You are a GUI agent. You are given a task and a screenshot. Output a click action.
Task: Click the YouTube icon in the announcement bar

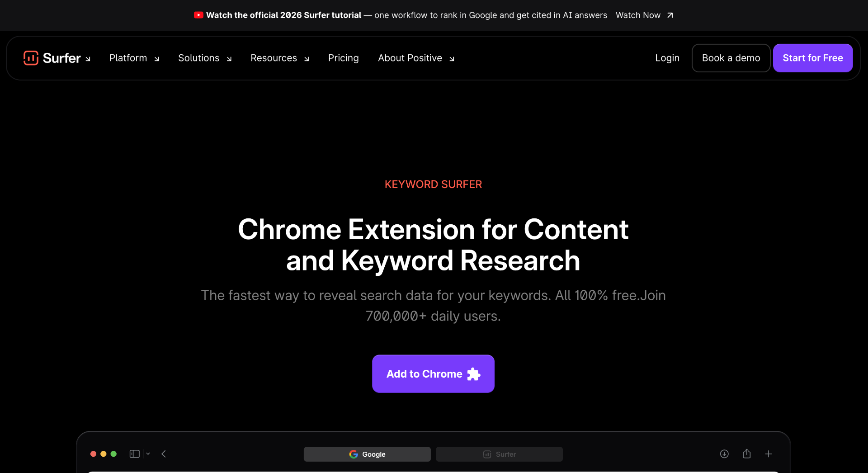tap(198, 15)
